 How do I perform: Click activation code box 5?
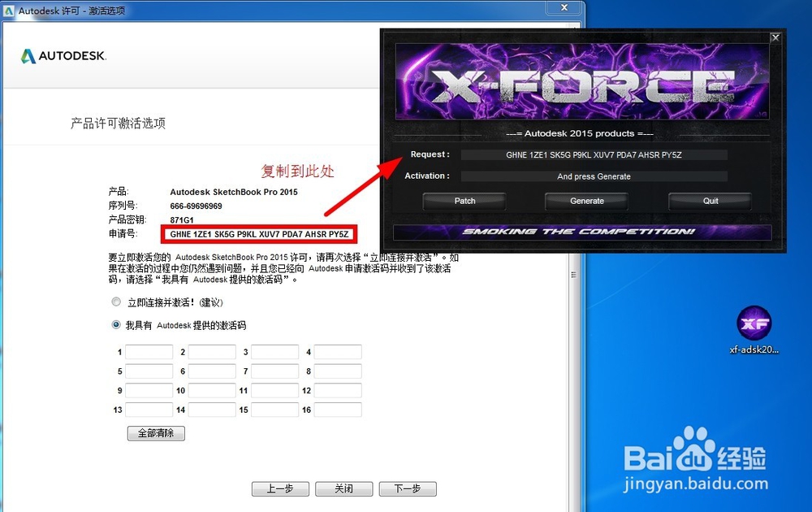[149, 371]
